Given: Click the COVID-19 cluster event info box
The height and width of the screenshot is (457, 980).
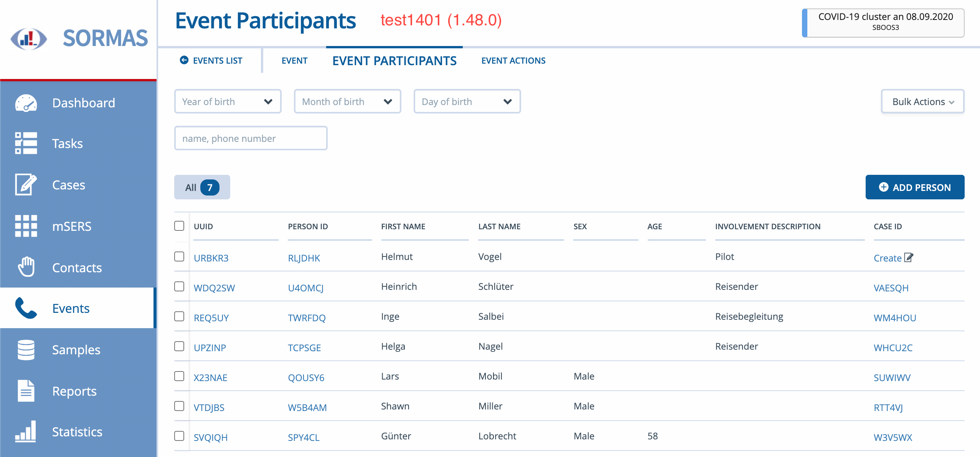Looking at the screenshot, I should pyautogui.click(x=883, y=23).
